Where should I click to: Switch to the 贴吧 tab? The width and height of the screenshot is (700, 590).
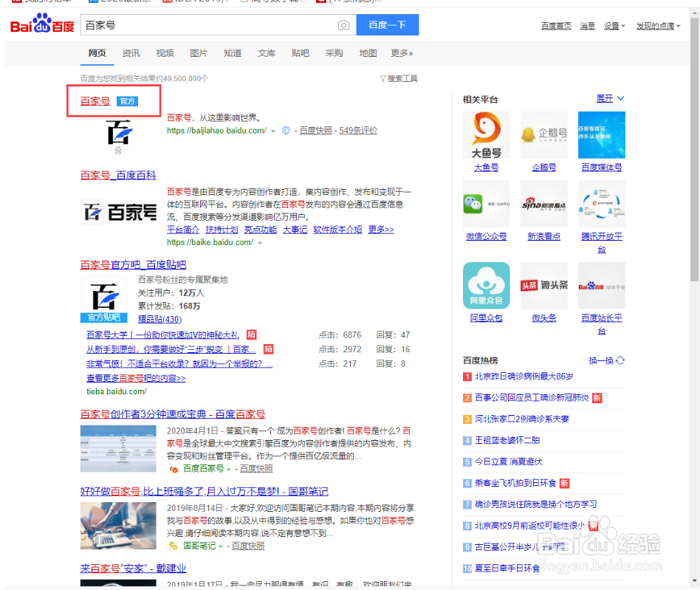[x=301, y=53]
